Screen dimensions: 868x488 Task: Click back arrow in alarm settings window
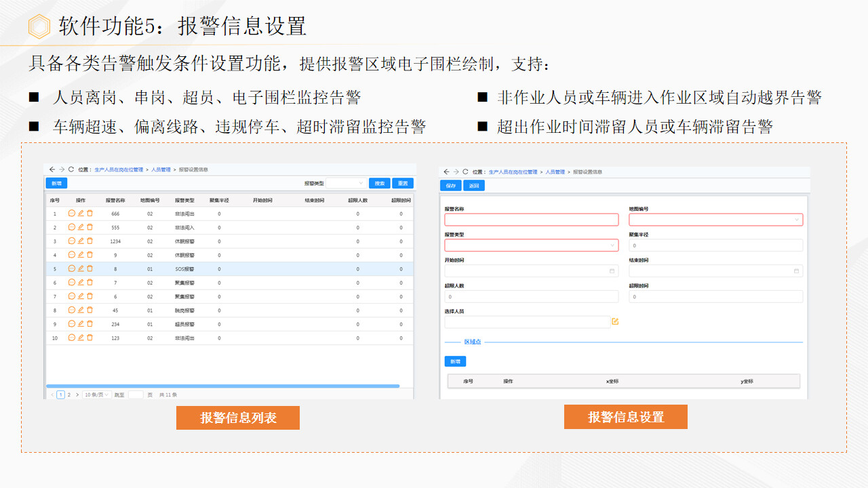(446, 172)
